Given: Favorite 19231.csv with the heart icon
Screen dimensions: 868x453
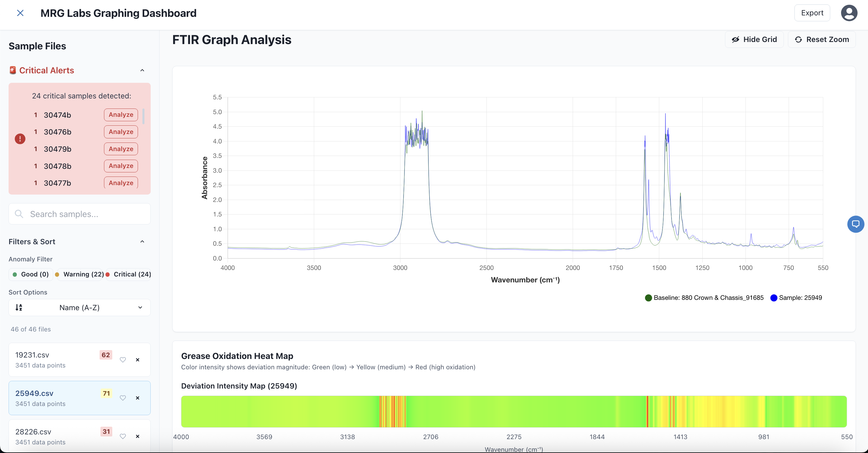Looking at the screenshot, I should coord(123,360).
